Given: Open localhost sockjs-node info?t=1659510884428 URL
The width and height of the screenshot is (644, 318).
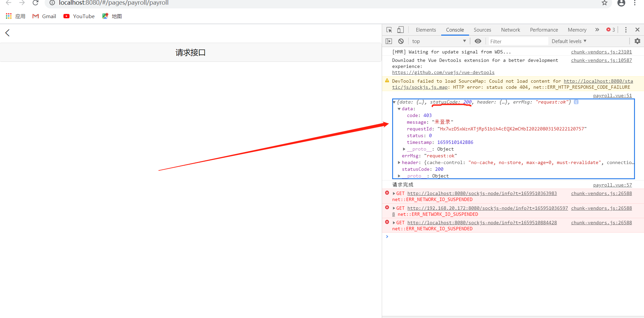Looking at the screenshot, I should [x=482, y=223].
